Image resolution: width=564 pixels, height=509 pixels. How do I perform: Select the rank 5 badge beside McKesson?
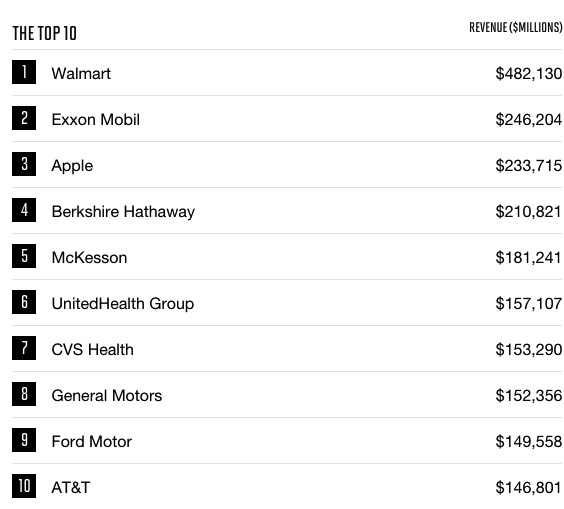pos(24,256)
